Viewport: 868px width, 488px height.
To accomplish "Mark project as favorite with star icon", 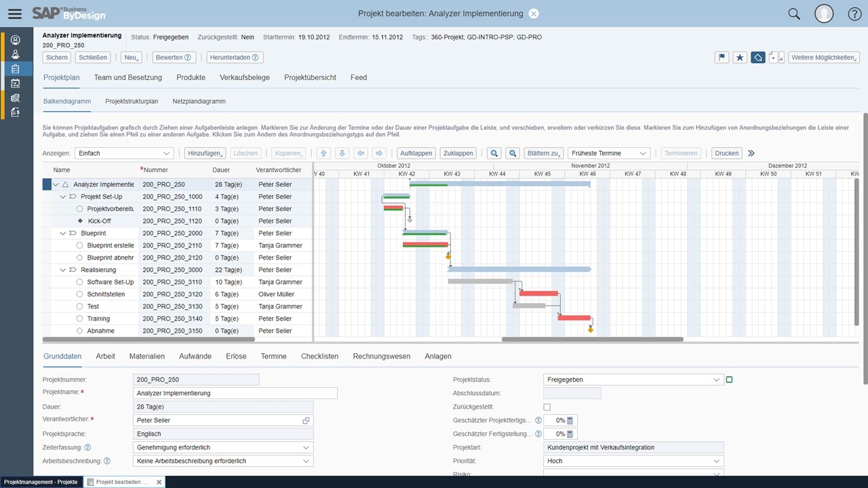I will pyautogui.click(x=739, y=57).
